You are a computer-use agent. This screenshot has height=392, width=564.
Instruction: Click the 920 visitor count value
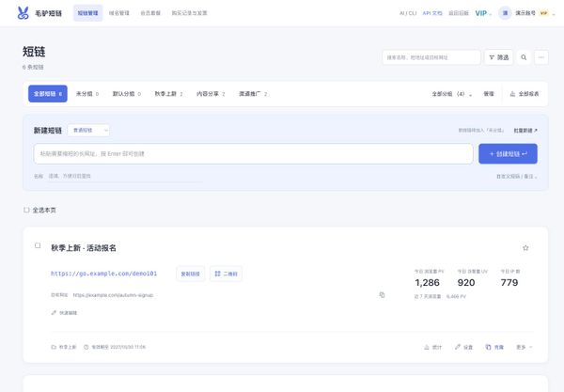(x=466, y=283)
